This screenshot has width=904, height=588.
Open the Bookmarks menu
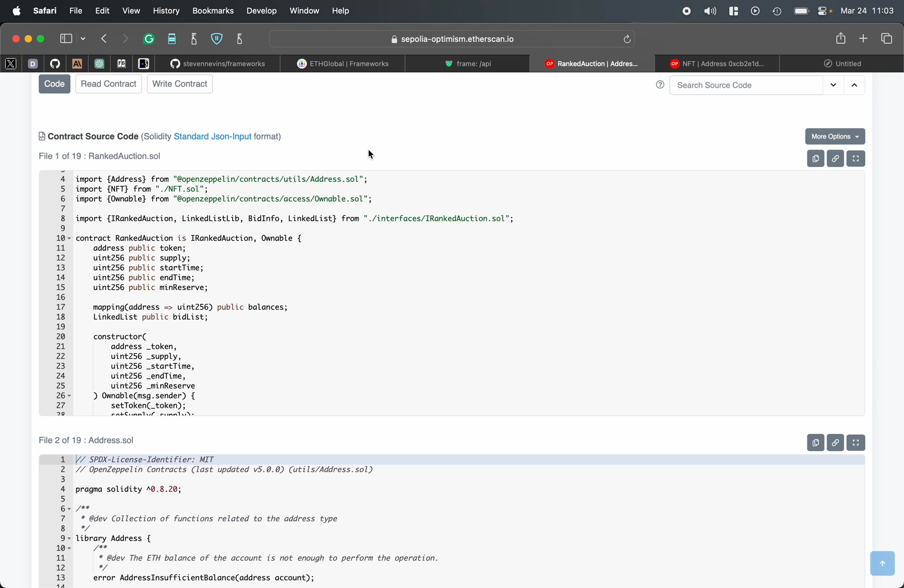(x=213, y=11)
